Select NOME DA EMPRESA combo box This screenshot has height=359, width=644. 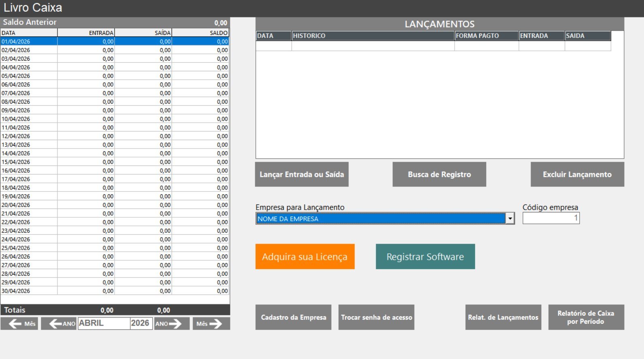pos(380,219)
